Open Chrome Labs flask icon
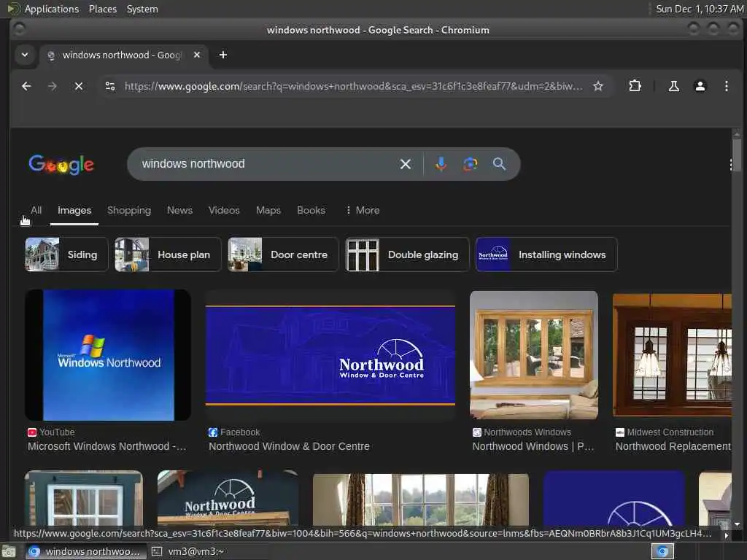 click(x=673, y=86)
